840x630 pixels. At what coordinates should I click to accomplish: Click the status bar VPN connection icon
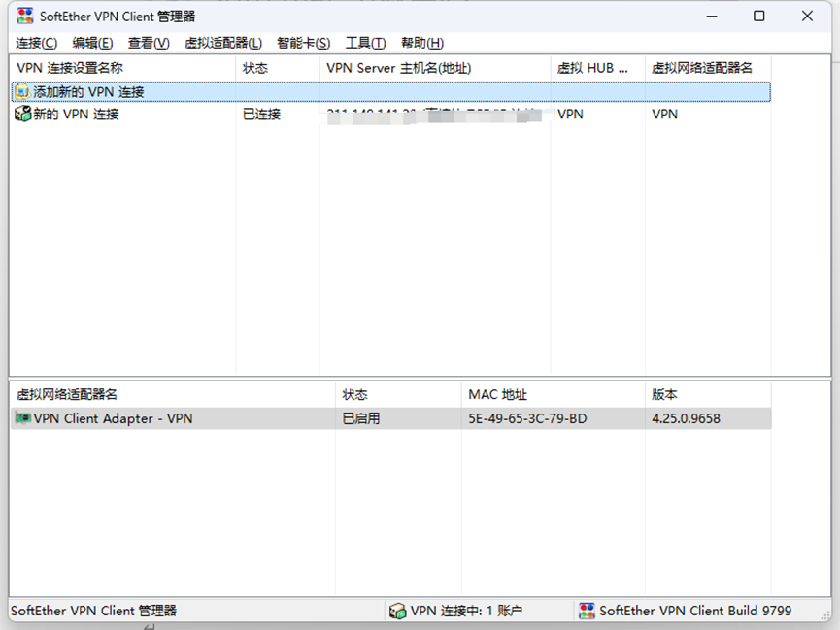point(397,611)
